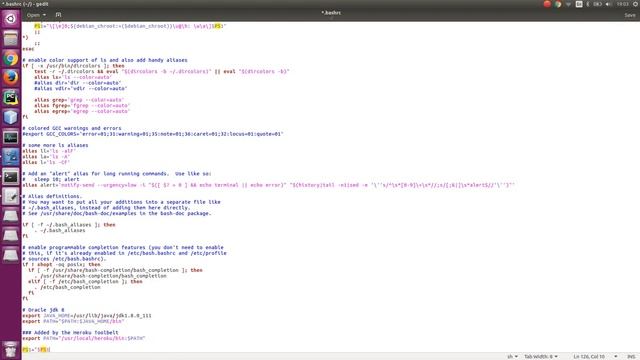
Task: Launch Google Chrome from the dock
Action: [x=11, y=58]
